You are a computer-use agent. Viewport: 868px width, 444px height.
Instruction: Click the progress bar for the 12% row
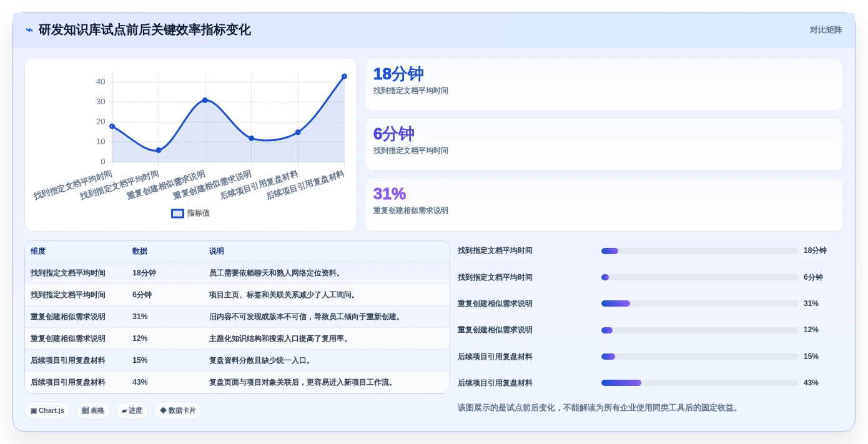[x=699, y=330]
